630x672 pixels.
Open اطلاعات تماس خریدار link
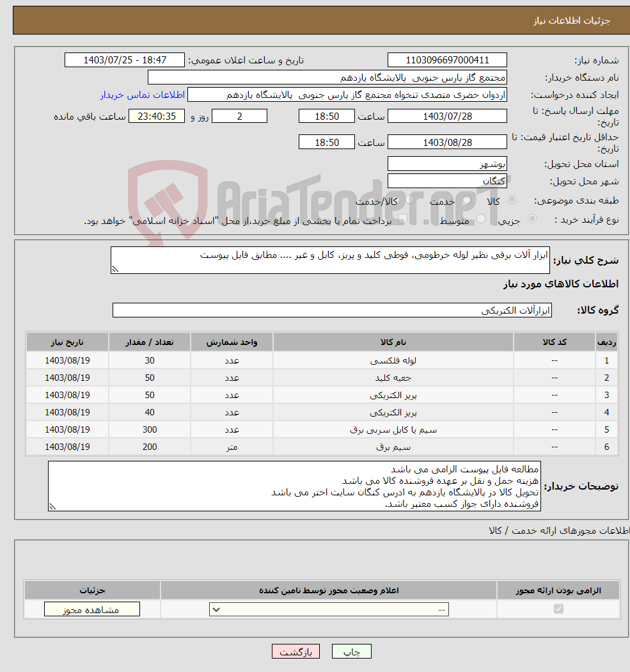(x=143, y=95)
